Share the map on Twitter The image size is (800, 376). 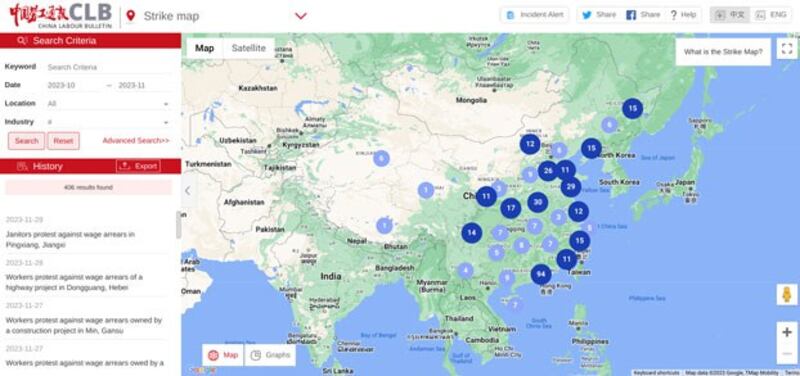tap(599, 15)
